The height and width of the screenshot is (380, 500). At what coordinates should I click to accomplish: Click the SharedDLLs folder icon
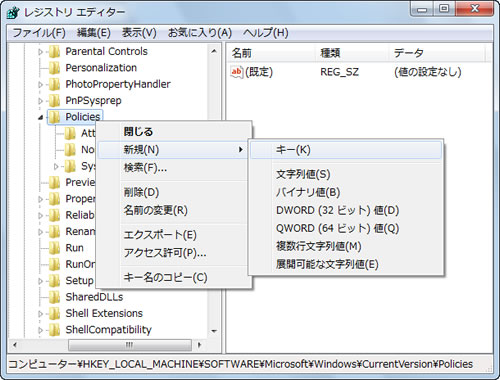[x=54, y=297]
